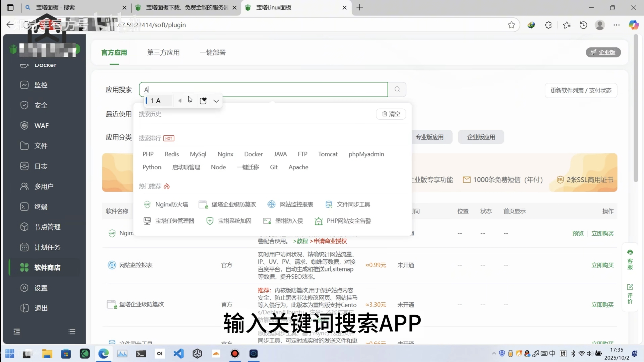
Task: Open the 监控 sidebar item
Action: click(41, 85)
